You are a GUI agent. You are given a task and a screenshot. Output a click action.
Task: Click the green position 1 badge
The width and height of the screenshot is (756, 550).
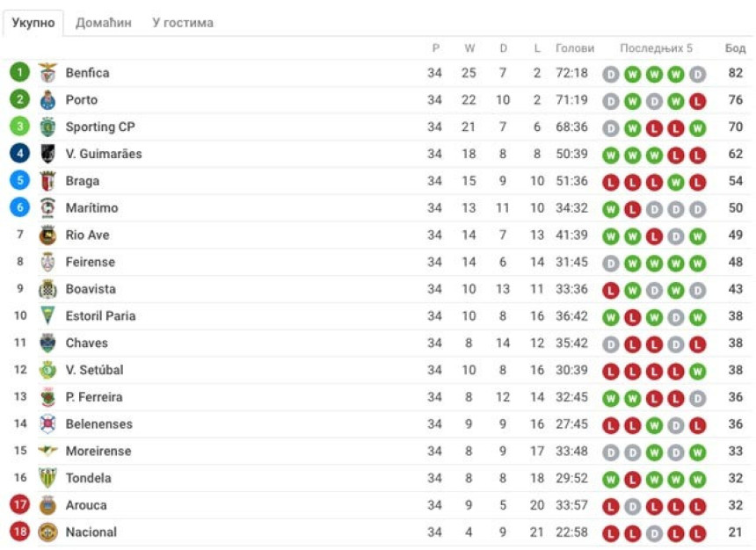19,73
